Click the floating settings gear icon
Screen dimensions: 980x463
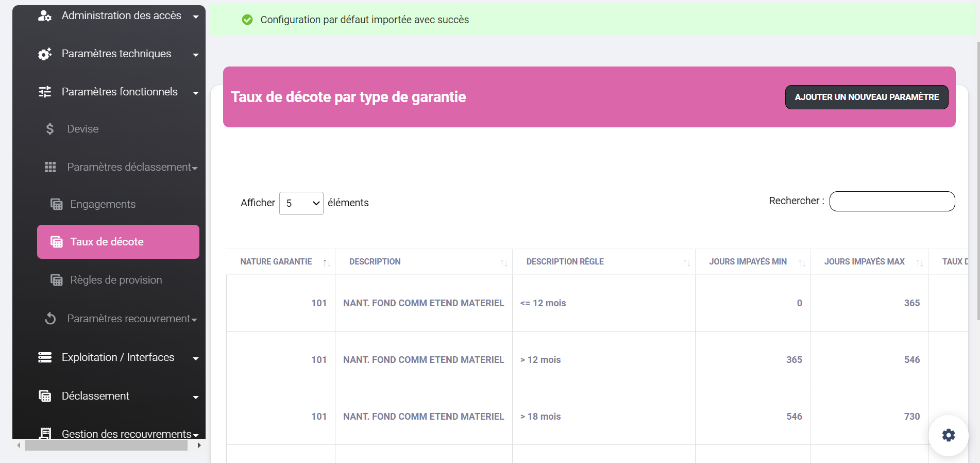coord(948,435)
